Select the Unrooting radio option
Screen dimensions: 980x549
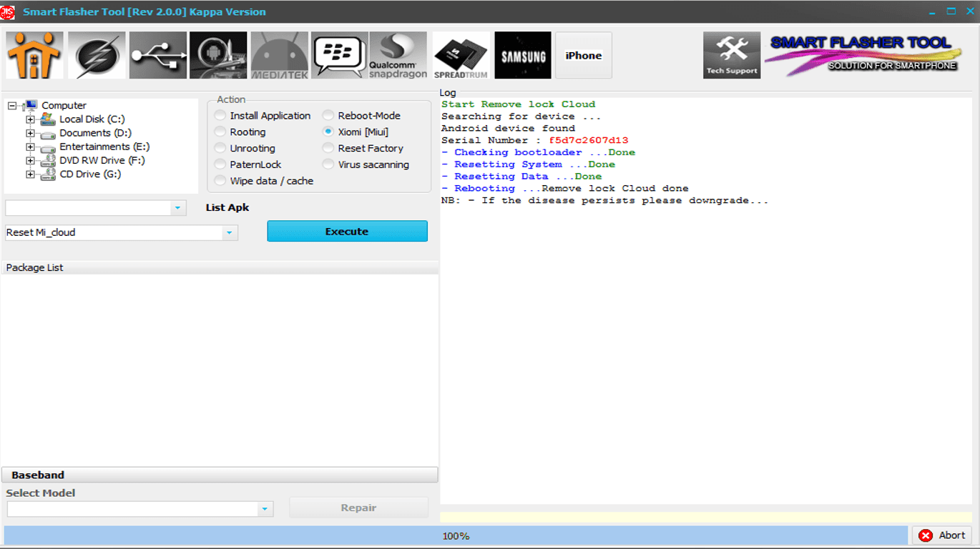(x=244, y=148)
